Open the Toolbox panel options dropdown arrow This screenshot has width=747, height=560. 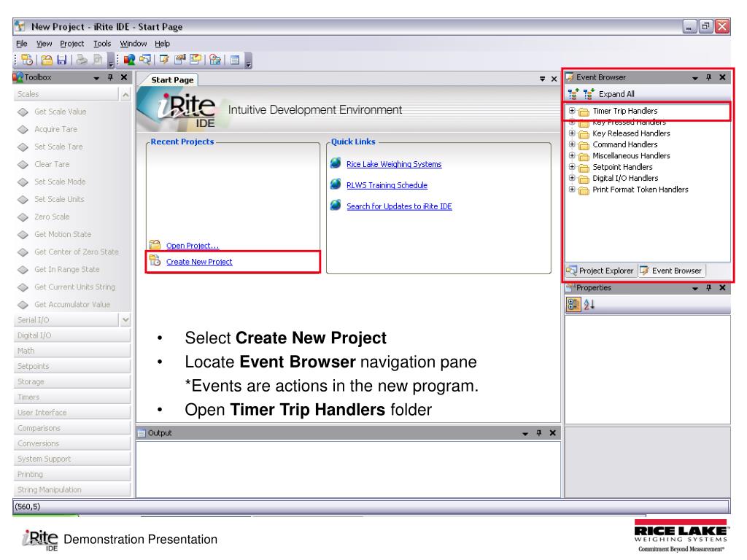(x=97, y=77)
